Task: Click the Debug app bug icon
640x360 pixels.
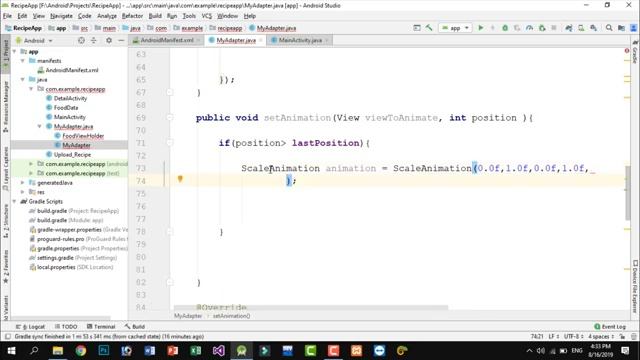Action: (505, 28)
